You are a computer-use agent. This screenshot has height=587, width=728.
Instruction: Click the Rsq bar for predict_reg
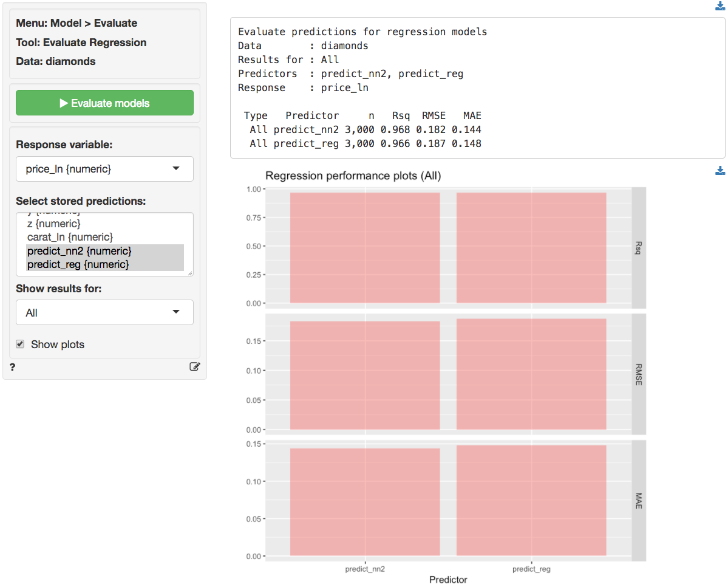[x=531, y=247]
